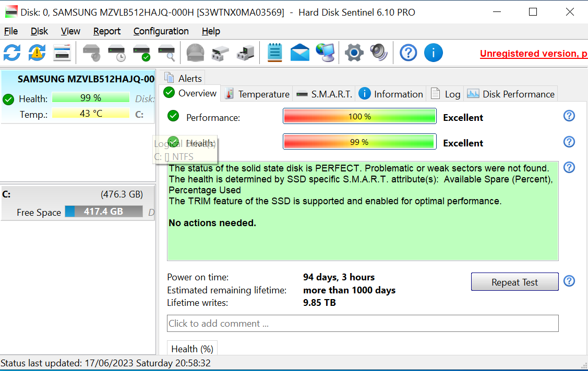Image resolution: width=588 pixels, height=371 pixels.
Task: Click the 'Click to add comment' field
Action: coord(363,324)
